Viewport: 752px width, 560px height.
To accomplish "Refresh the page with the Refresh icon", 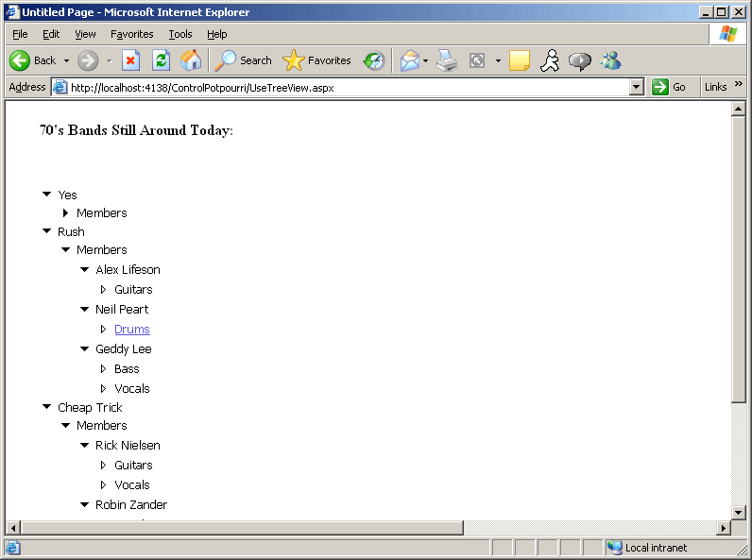I will [x=161, y=60].
